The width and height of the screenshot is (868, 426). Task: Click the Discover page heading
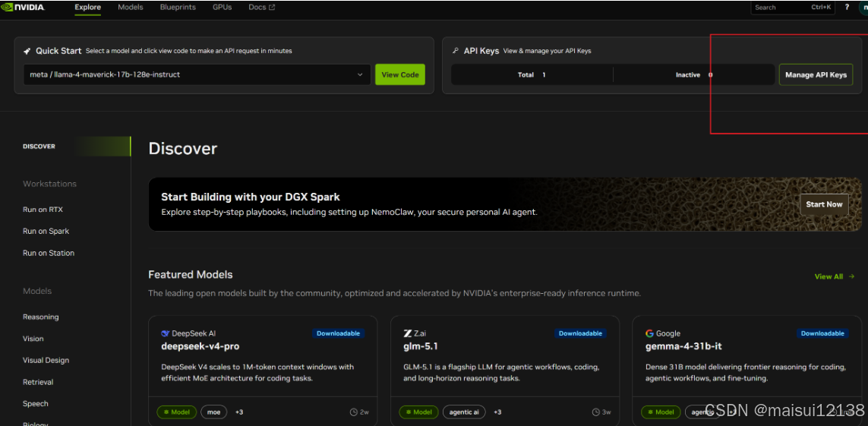[183, 148]
